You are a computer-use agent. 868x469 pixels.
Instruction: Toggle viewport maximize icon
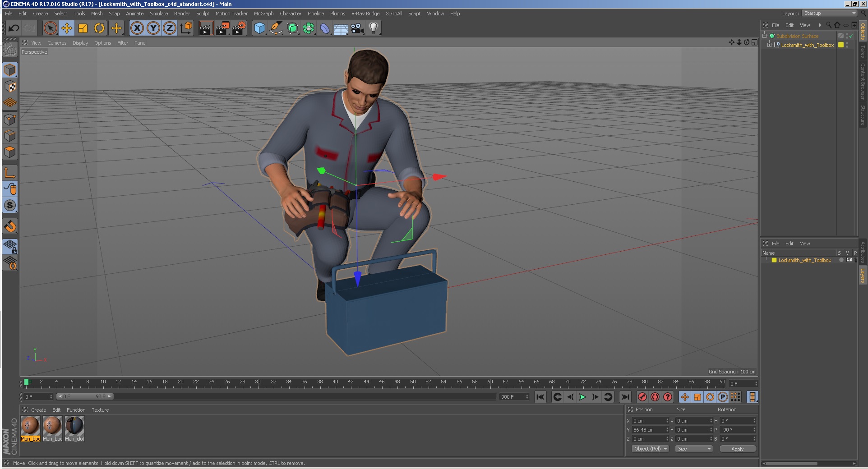(x=754, y=42)
